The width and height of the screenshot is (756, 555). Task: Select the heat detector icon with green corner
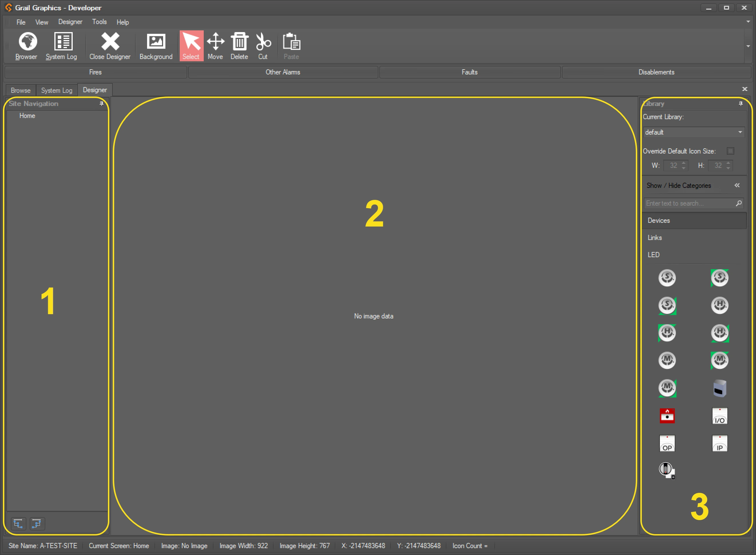point(667,333)
